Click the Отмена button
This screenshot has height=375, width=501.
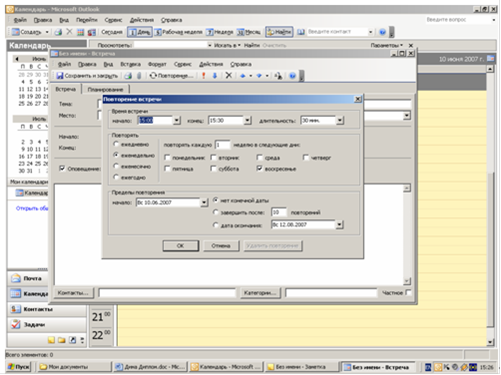click(221, 246)
